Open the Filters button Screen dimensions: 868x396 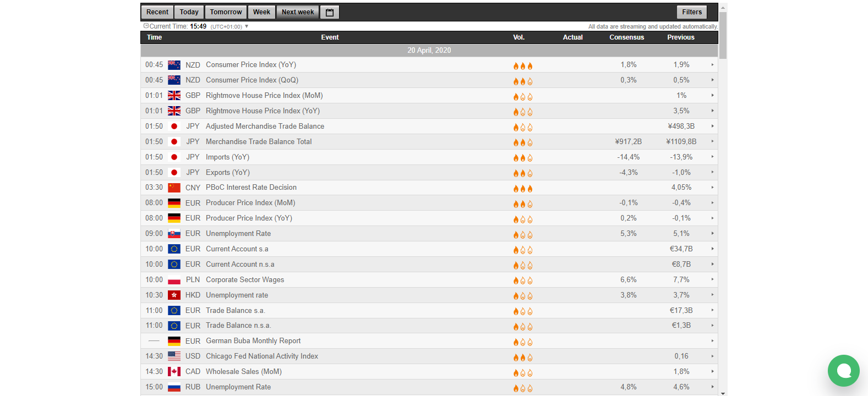tap(692, 12)
